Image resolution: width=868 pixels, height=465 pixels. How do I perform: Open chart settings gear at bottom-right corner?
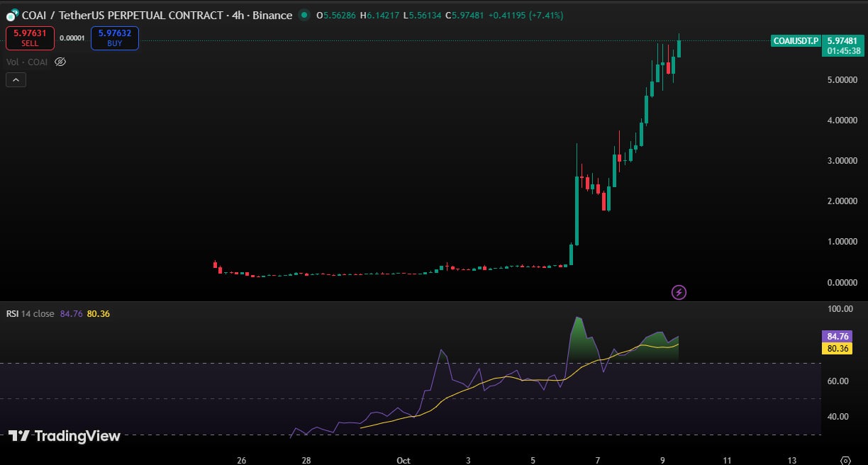845,460
